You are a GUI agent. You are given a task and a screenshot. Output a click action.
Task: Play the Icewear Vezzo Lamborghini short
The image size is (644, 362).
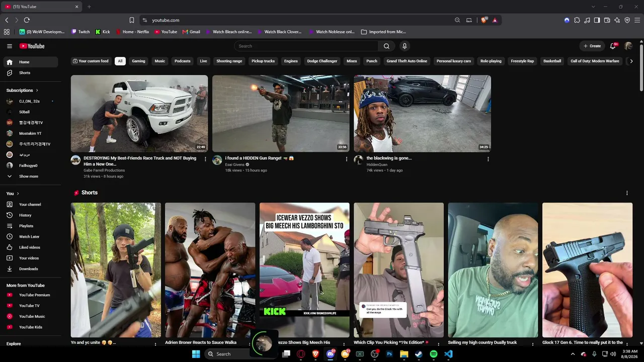(304, 270)
